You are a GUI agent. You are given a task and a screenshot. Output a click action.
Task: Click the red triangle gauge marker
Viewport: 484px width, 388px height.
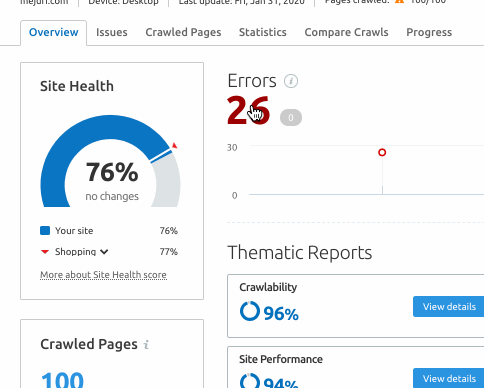click(x=175, y=145)
